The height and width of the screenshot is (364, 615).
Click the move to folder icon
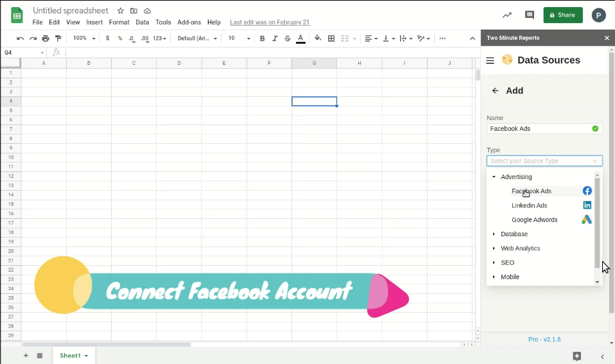[134, 10]
